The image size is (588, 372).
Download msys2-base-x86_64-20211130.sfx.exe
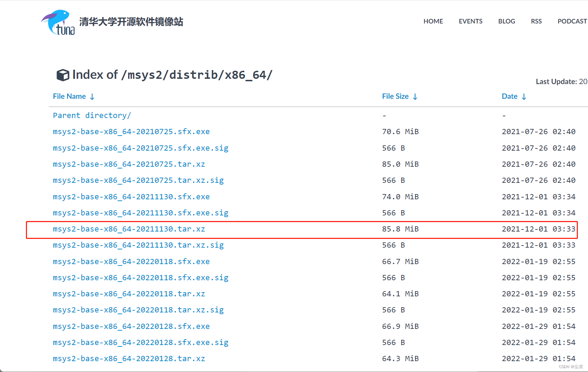pos(131,197)
